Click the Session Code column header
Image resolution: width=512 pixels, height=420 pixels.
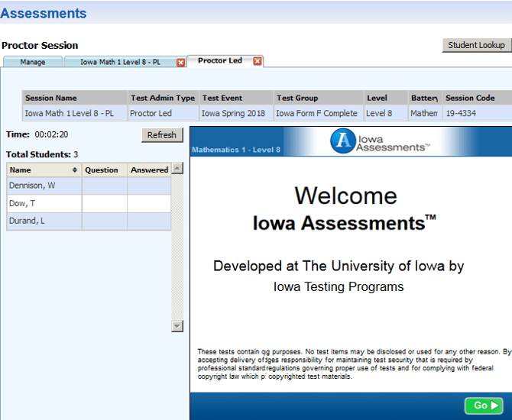click(477, 98)
